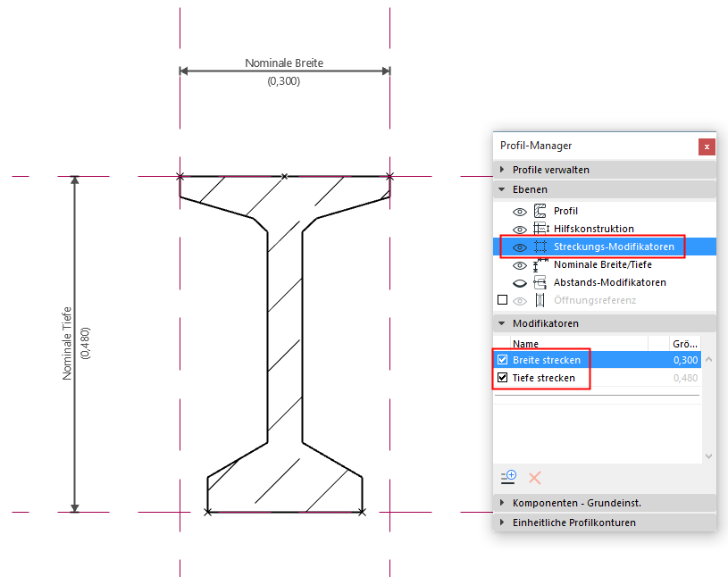
Task: Select the Profil layer row
Action: tap(605, 211)
